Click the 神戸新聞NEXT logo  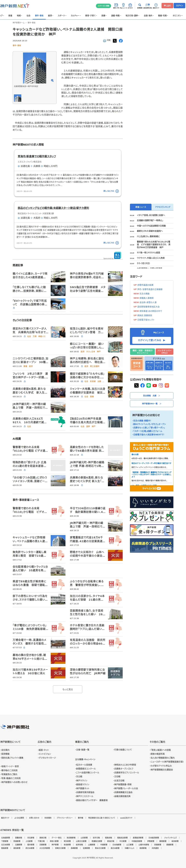14,6
